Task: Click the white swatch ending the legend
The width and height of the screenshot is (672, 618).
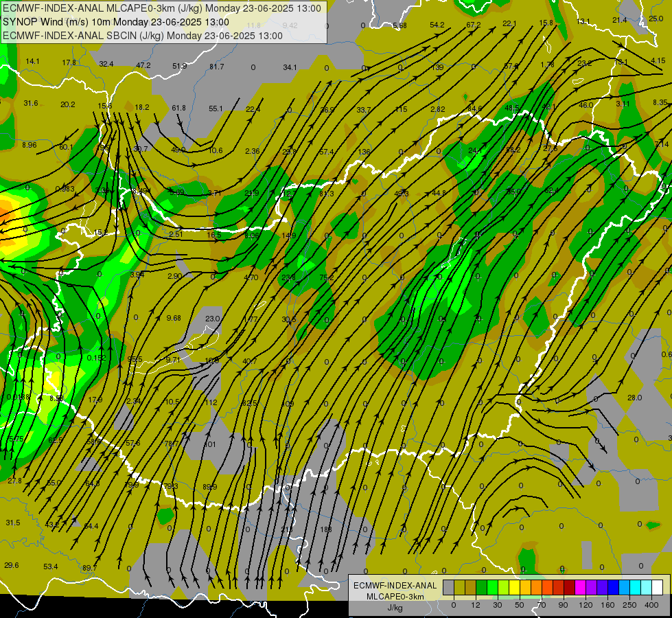Action: [658, 588]
